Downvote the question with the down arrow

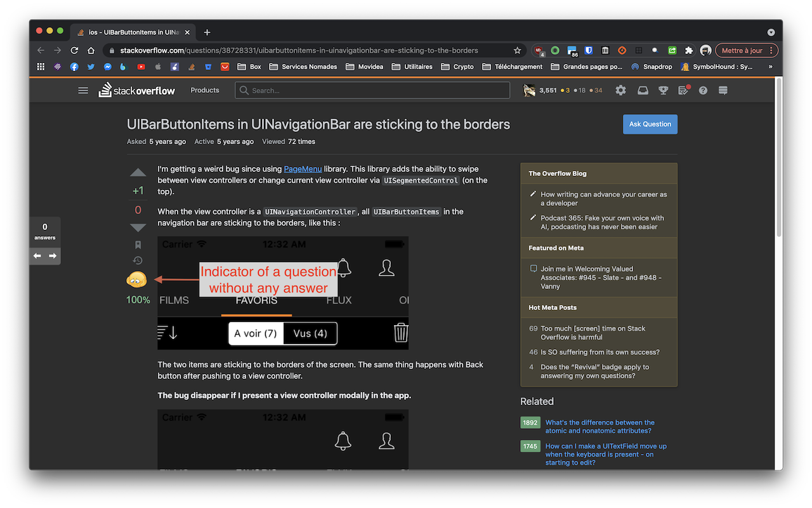click(x=138, y=227)
